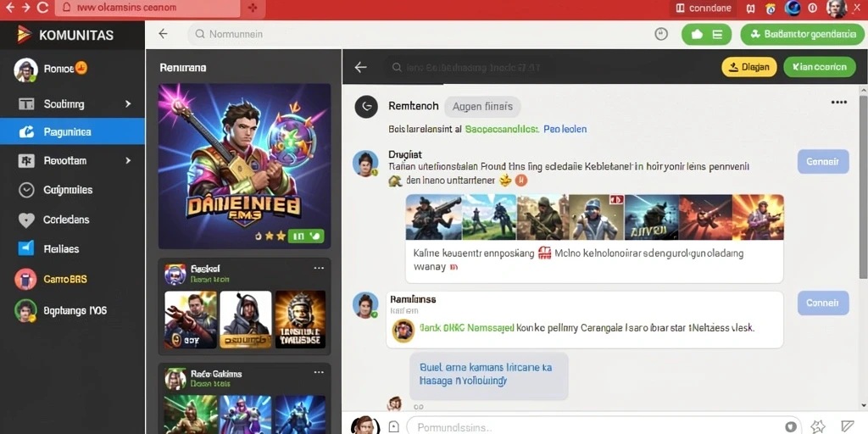Click the round emoji icon in top bar
Viewport: 868px width, 434px height.
pos(661,34)
